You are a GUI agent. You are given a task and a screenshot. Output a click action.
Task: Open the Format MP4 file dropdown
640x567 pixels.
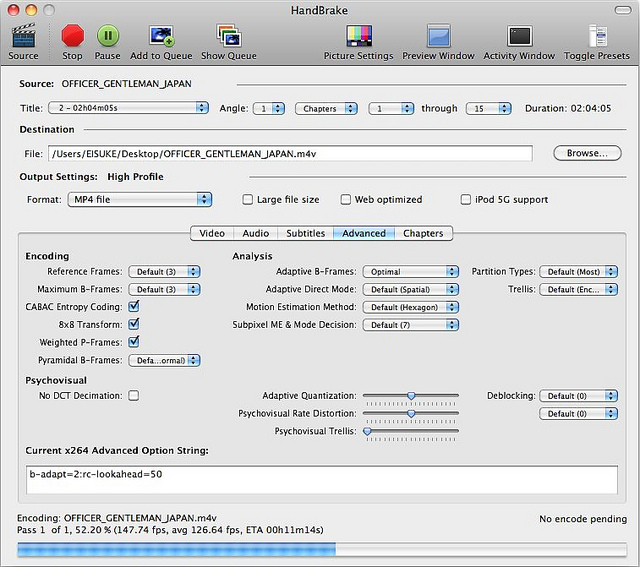[x=140, y=200]
